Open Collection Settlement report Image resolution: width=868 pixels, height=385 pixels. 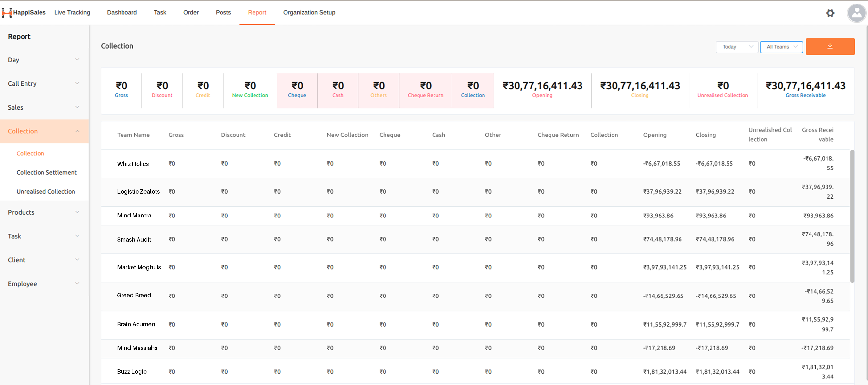point(46,172)
